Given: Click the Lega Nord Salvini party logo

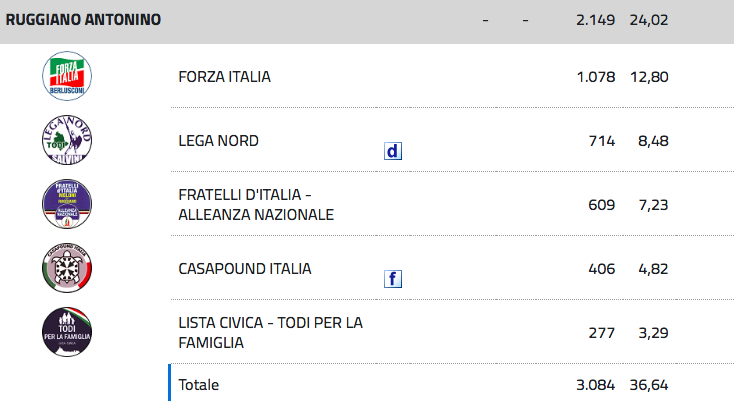Looking at the screenshot, I should (x=67, y=140).
